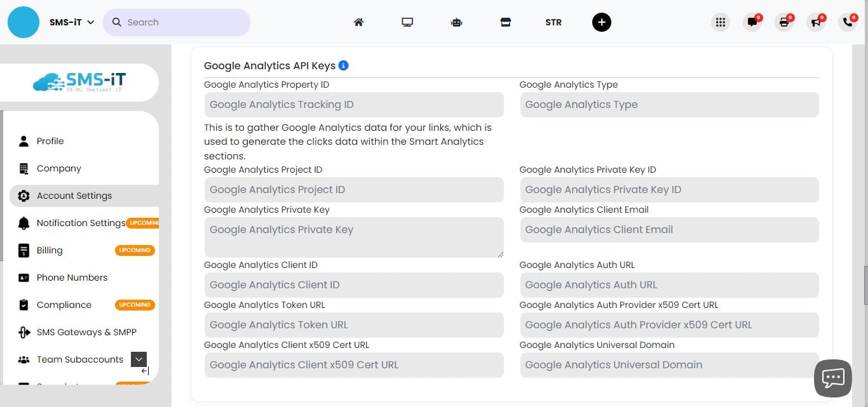This screenshot has width=868, height=407.
Task: Open the marketplace storefront icon
Action: (x=506, y=22)
